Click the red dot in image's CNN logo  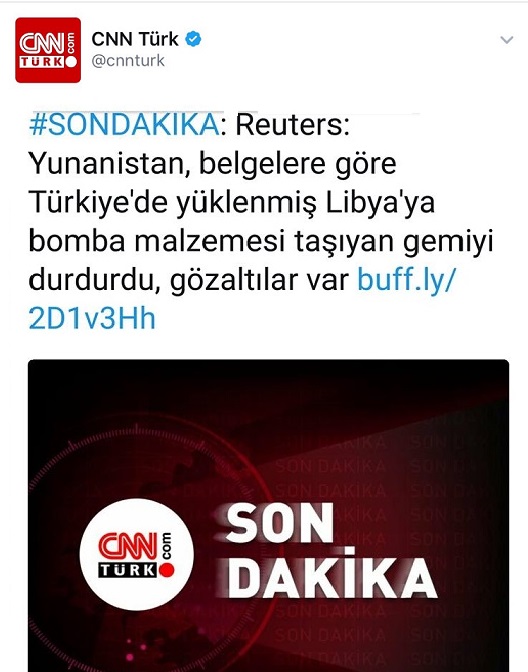click(x=166, y=570)
